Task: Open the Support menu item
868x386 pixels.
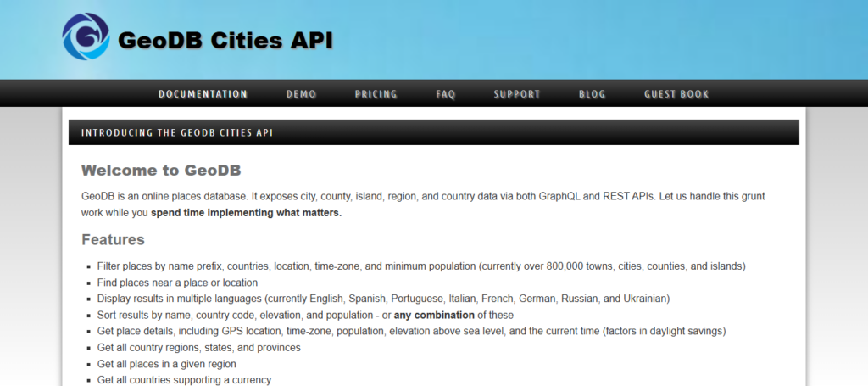Action: pos(517,94)
